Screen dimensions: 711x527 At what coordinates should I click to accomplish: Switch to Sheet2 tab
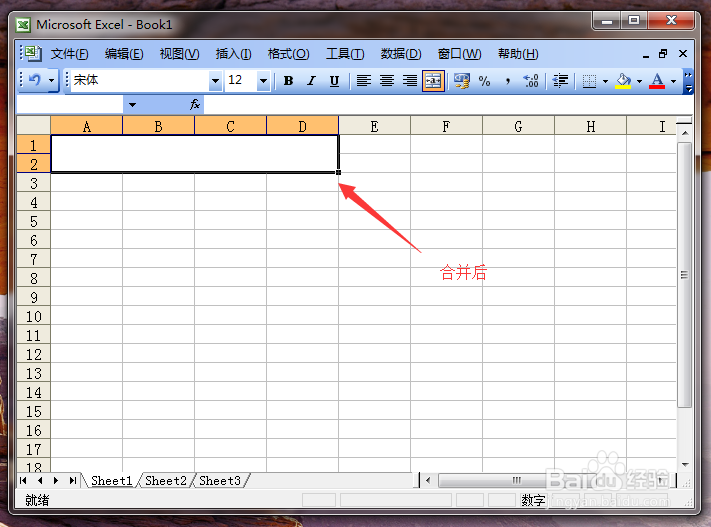click(166, 480)
